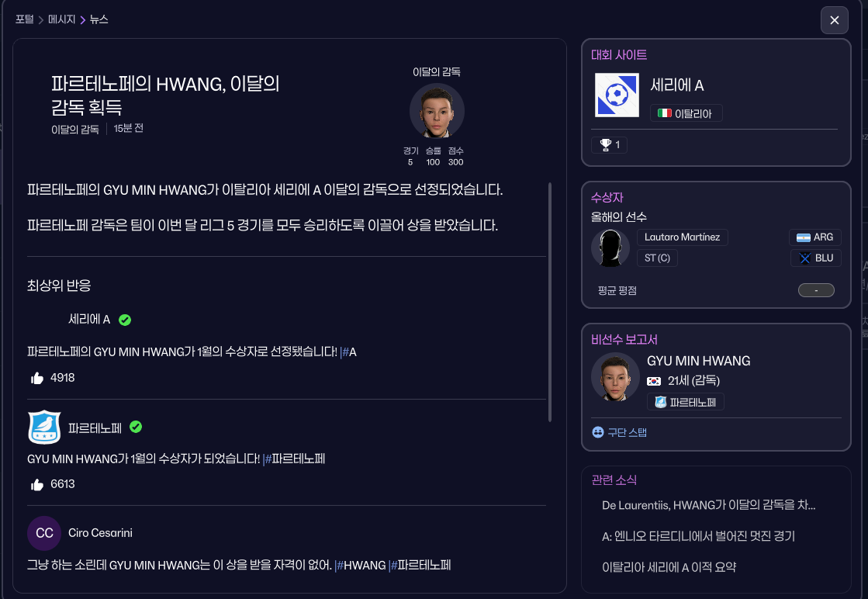Click the ARG flag beside Lautaro Martínez
The image size is (868, 599).
[x=804, y=237]
